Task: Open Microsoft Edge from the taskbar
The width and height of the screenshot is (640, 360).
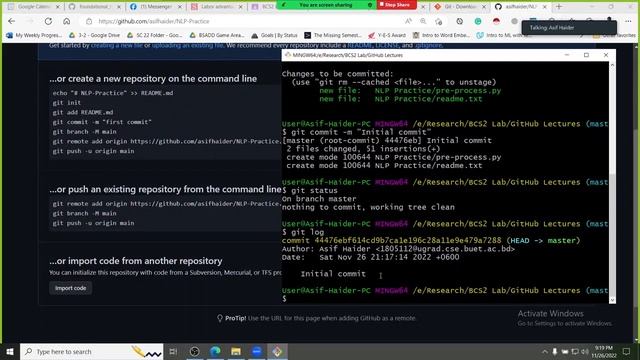Action: tap(216, 351)
